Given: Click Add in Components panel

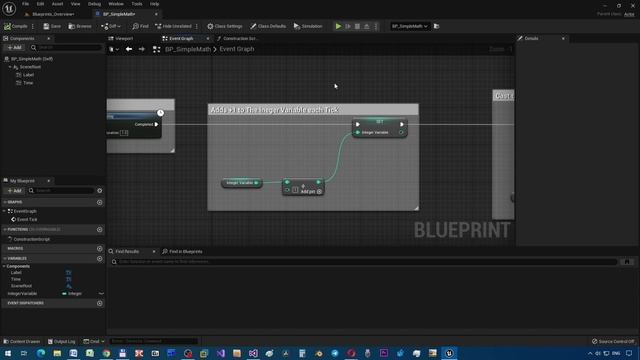Looking at the screenshot, I should click(14, 47).
